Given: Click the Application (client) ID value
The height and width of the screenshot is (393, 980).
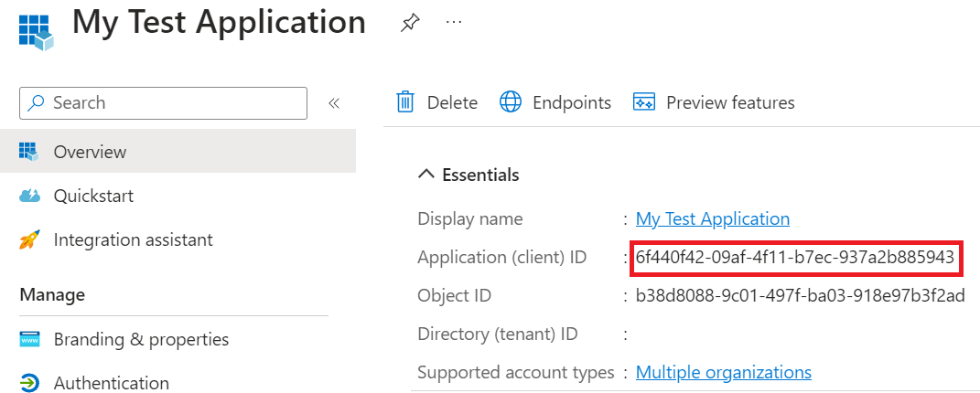Looking at the screenshot, I should 794,259.
